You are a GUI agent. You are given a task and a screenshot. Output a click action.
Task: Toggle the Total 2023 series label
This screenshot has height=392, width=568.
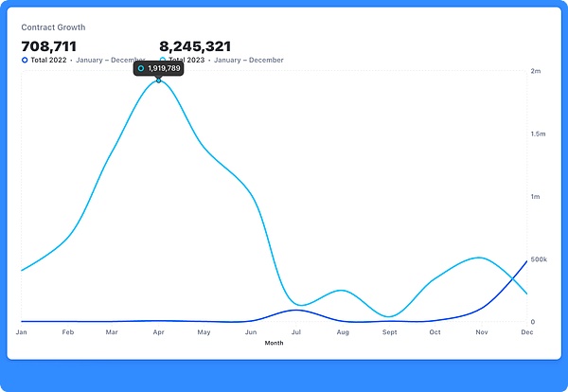186,60
